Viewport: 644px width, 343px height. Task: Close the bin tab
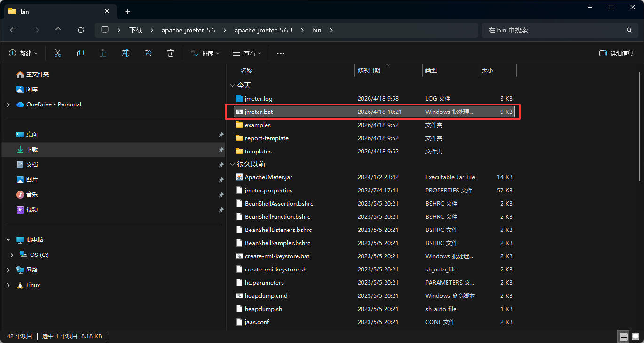[107, 11]
